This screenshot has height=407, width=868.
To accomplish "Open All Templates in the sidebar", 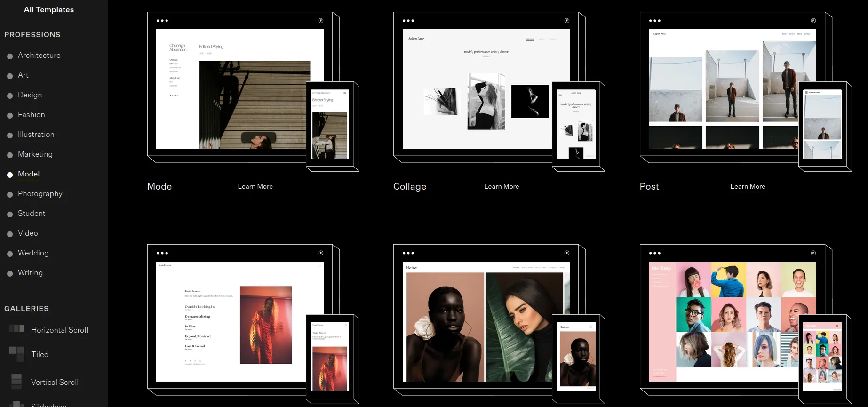I will tap(49, 9).
